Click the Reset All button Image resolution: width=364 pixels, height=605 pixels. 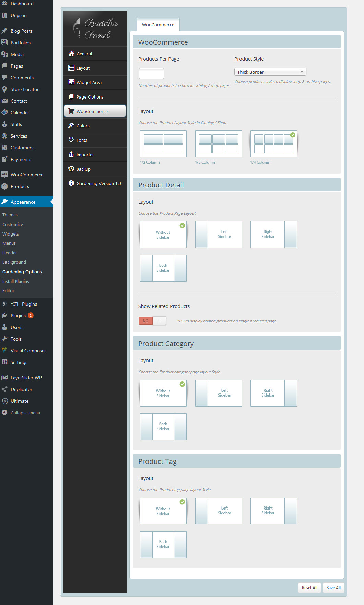point(309,588)
